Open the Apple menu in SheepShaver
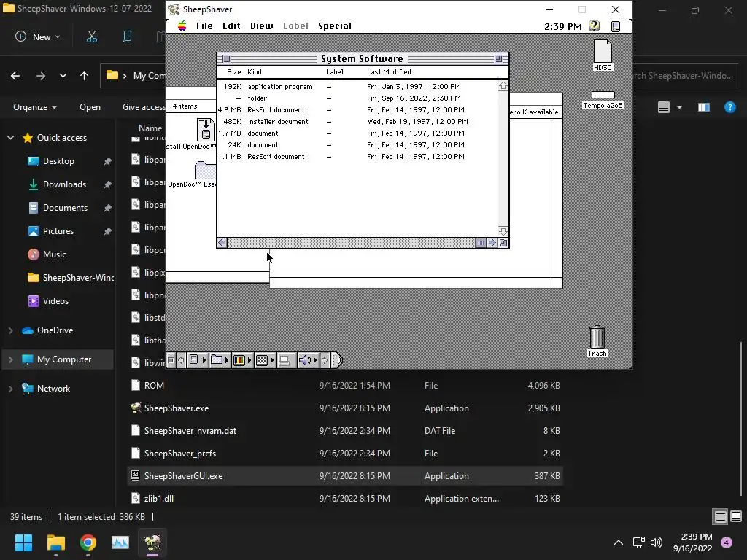 tap(182, 26)
